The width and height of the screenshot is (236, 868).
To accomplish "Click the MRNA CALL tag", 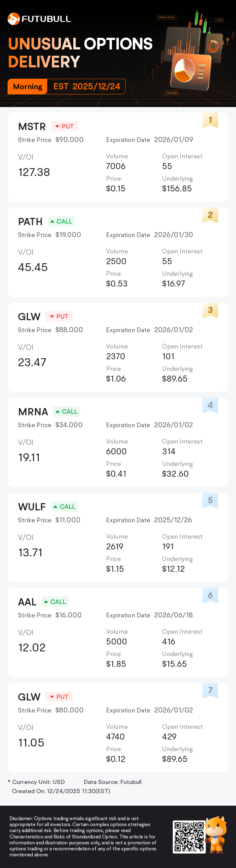I will [67, 411].
